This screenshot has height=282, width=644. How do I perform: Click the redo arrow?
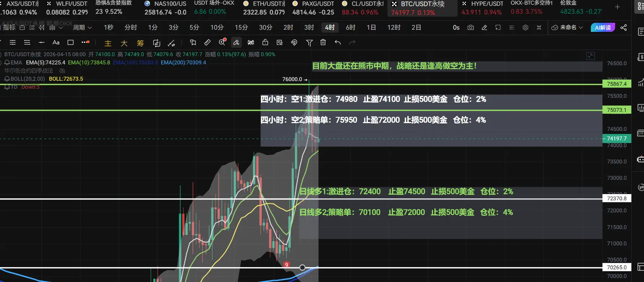[x=352, y=42]
